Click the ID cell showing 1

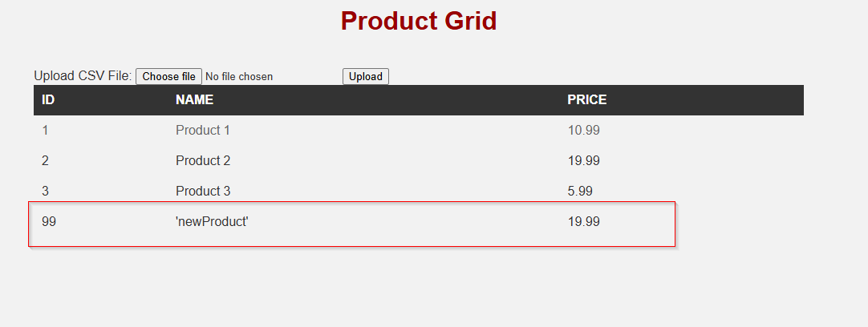tap(45, 131)
